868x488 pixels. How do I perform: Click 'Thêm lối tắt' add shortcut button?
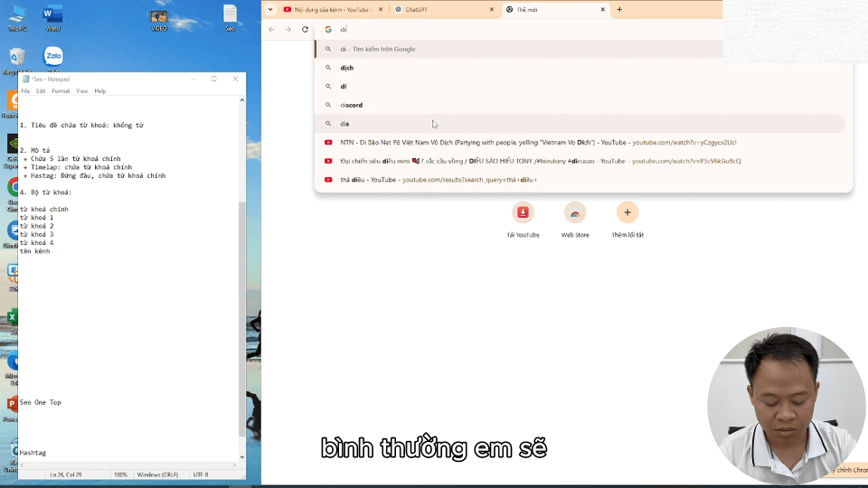pos(627,220)
